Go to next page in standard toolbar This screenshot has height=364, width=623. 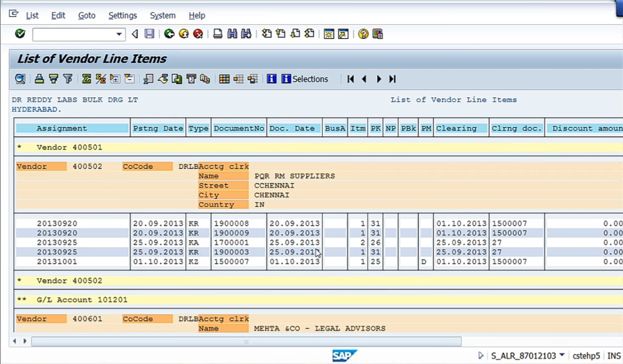click(x=295, y=34)
